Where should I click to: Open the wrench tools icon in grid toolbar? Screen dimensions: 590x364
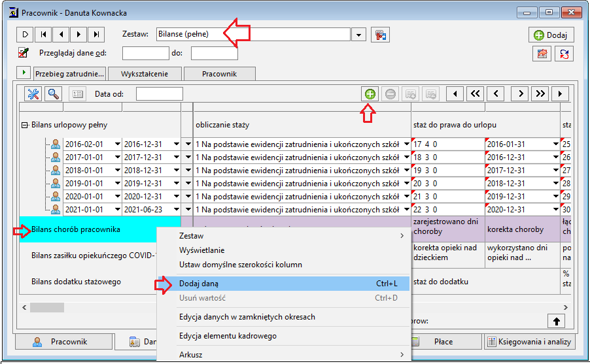(33, 93)
